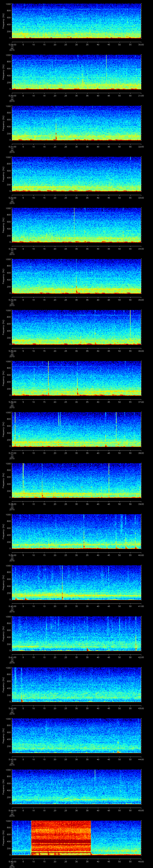Select the spectrogram panel starting at 5:44:00
Image resolution: width=153 pixels, height=868 pixels.
click(x=77, y=787)
